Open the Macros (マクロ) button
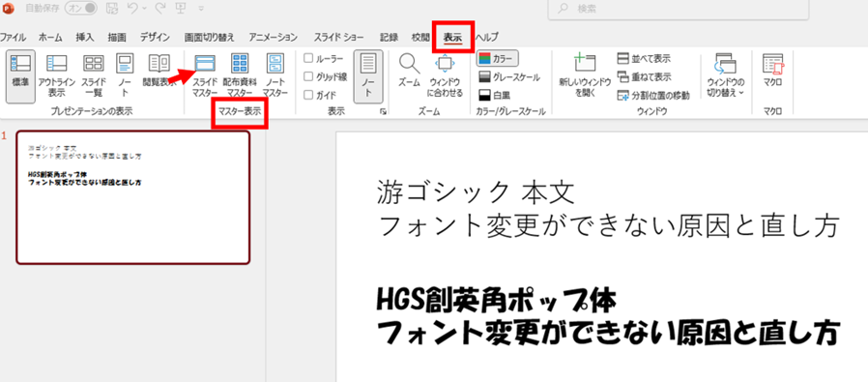The width and height of the screenshot is (868, 382). (772, 71)
